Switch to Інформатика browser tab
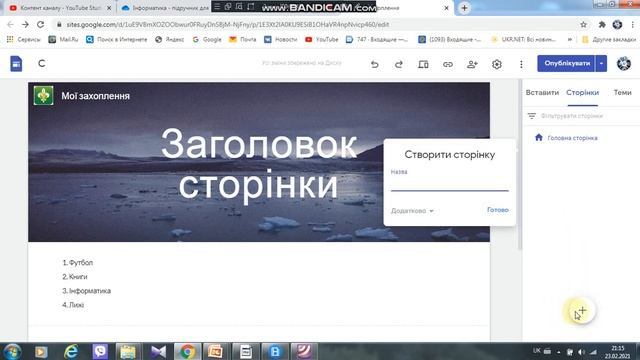The image size is (640, 360). (x=164, y=8)
